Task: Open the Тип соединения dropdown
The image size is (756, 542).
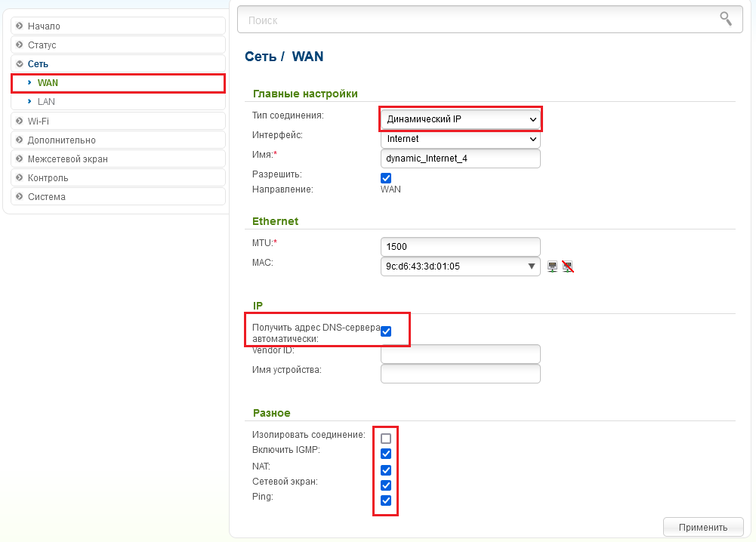Action: pyautogui.click(x=461, y=119)
